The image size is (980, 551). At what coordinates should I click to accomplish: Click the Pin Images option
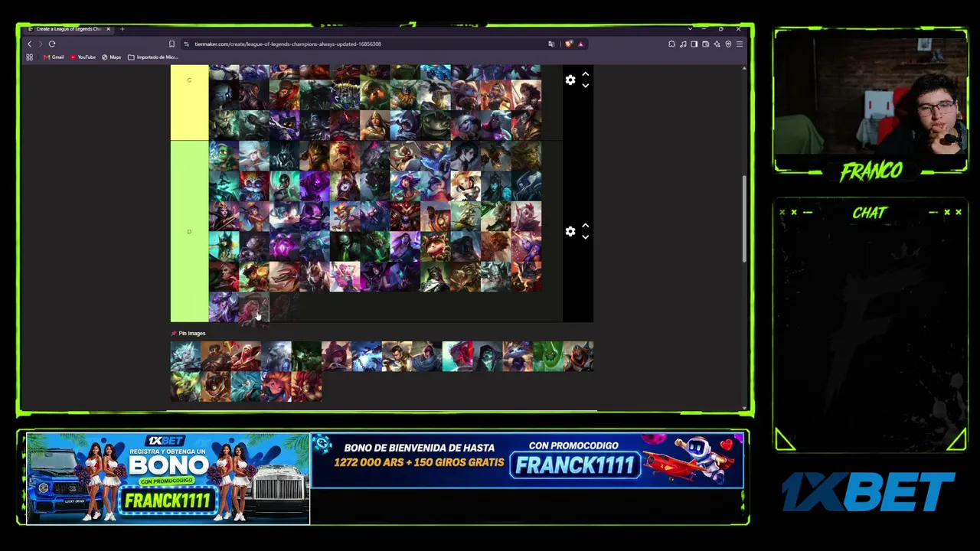click(188, 334)
